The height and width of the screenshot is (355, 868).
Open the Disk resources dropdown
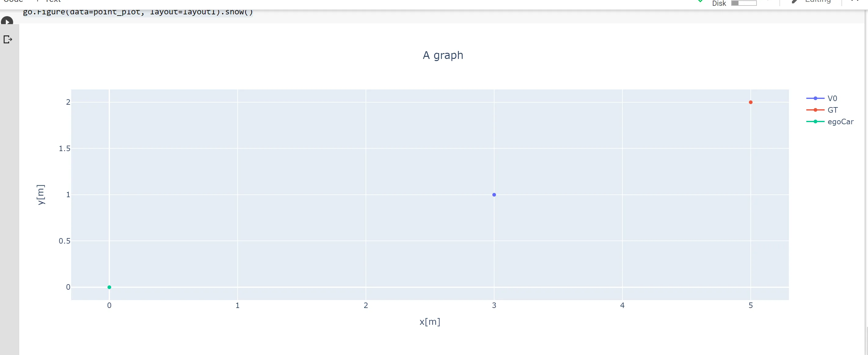click(x=769, y=1)
